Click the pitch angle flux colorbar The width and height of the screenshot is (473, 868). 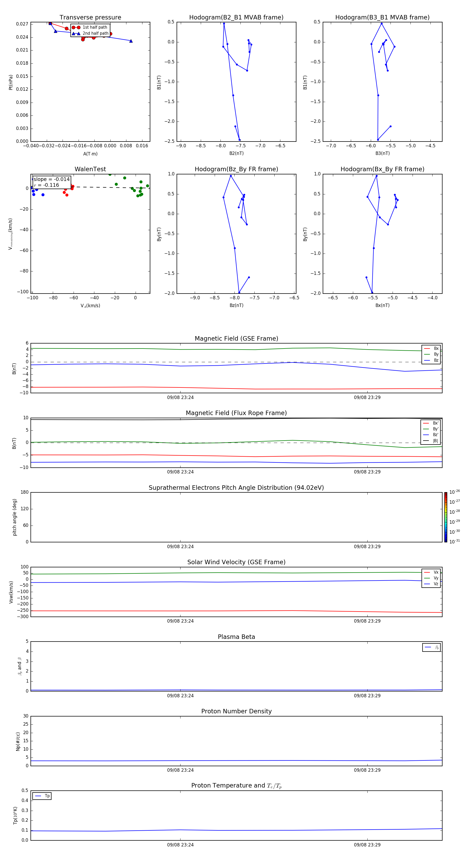[446, 517]
